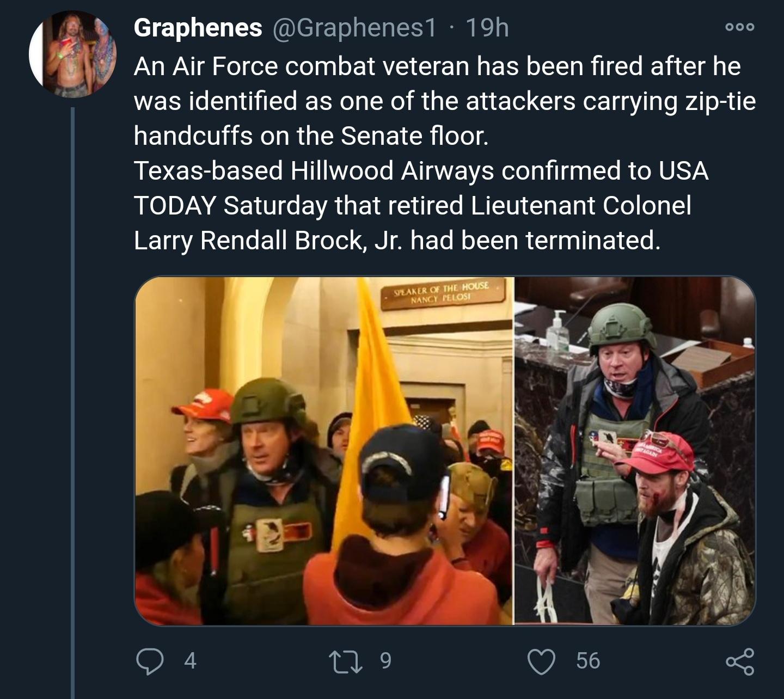Open the three-dot more options menu

[740, 27]
